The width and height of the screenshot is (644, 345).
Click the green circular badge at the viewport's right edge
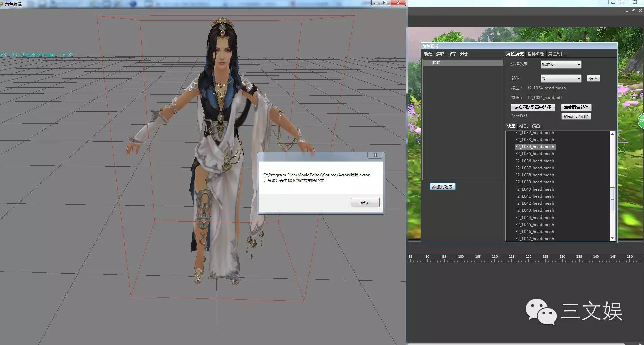(641, 121)
